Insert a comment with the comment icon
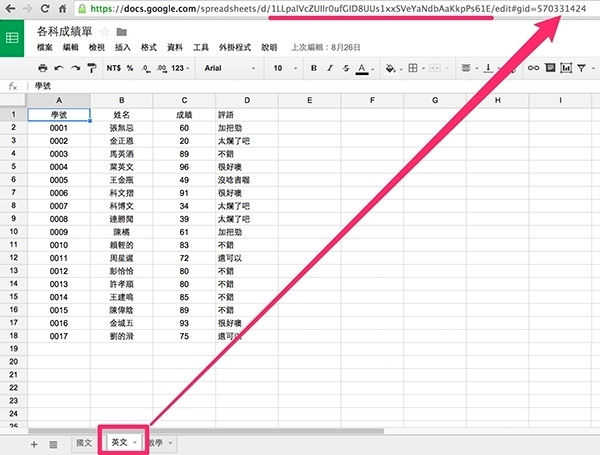The height and width of the screenshot is (455, 600). pyautogui.click(x=550, y=68)
